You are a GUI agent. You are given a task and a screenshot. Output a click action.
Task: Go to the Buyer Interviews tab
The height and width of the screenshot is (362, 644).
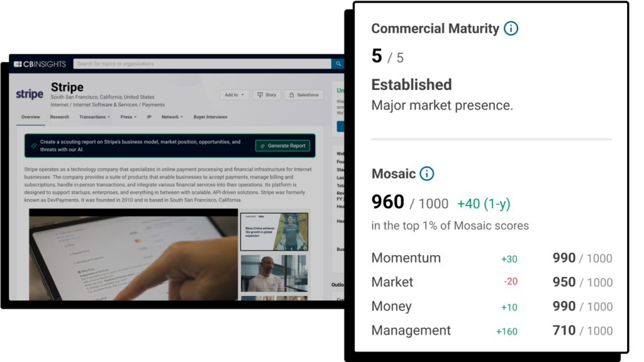(x=210, y=117)
